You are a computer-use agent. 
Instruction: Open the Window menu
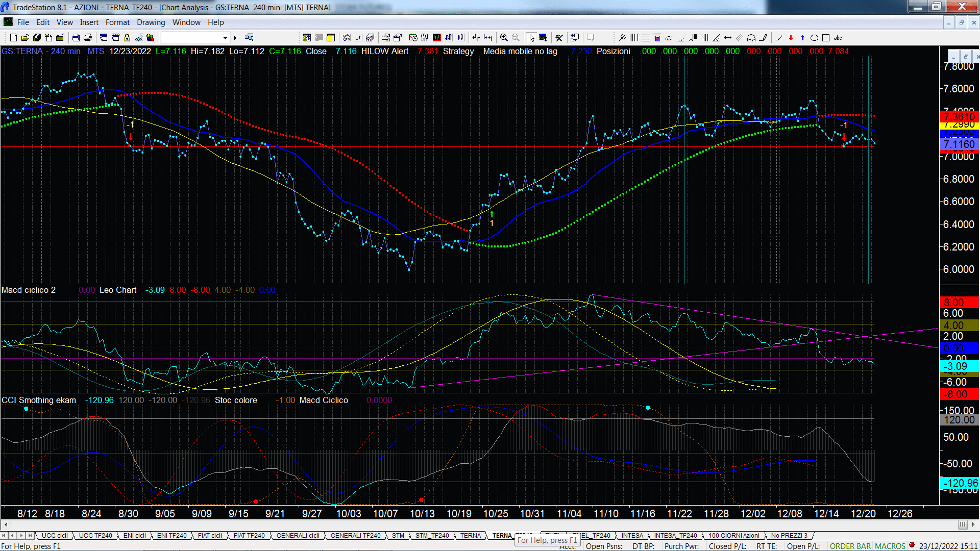click(186, 22)
